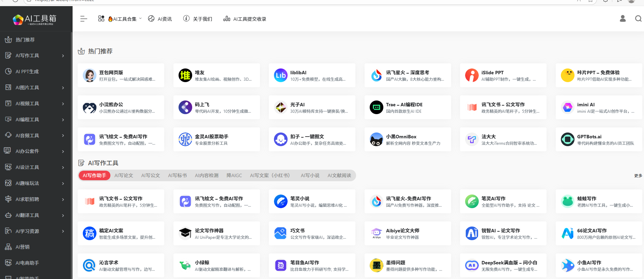This screenshot has width=644, height=279.
Task: Open the 巧文书 tool card
Action: [x=312, y=233]
